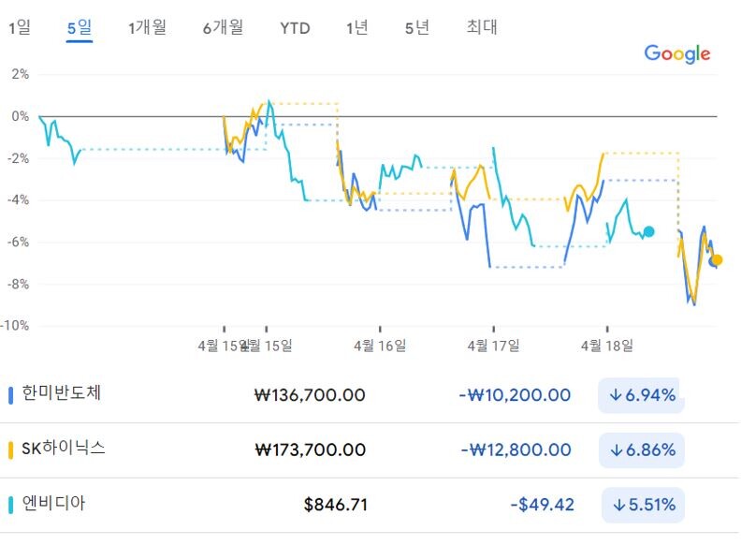This screenshot has width=756, height=545.
Task: Click the -10% axis label
Action: click(15, 325)
